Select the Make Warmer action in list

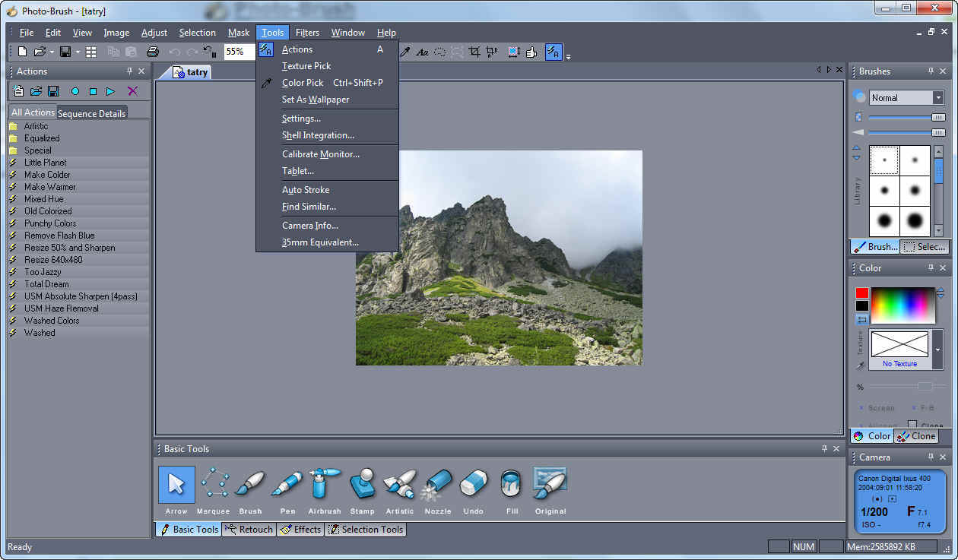click(x=51, y=186)
